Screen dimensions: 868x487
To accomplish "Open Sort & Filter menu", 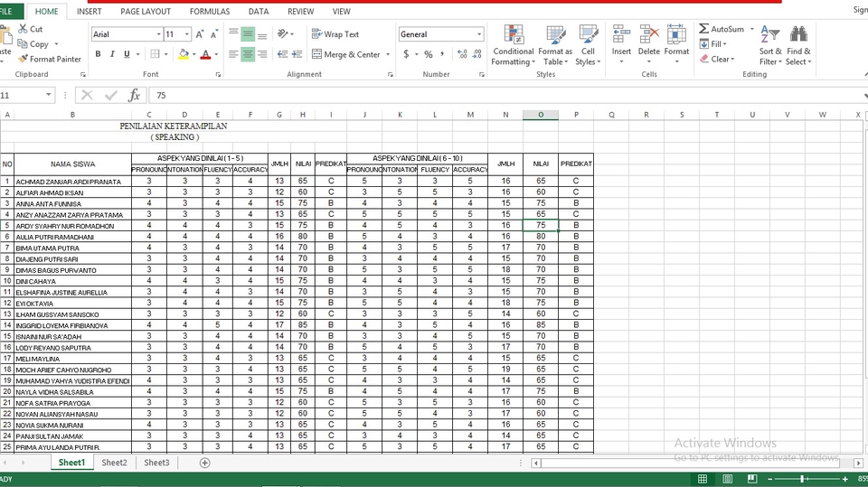I will pos(770,45).
